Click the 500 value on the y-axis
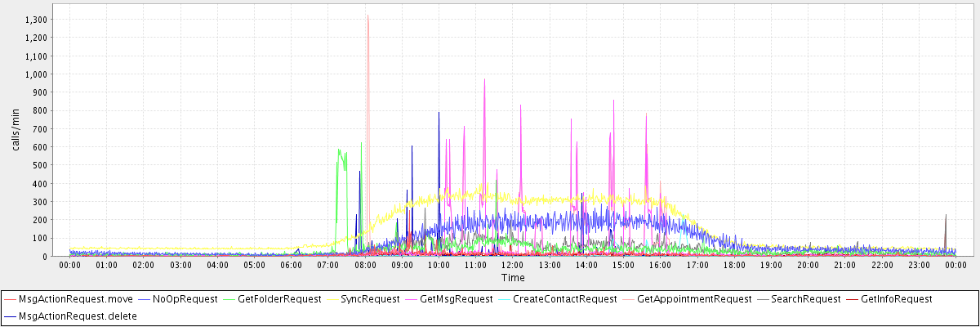This screenshot has width=980, height=327. point(41,165)
